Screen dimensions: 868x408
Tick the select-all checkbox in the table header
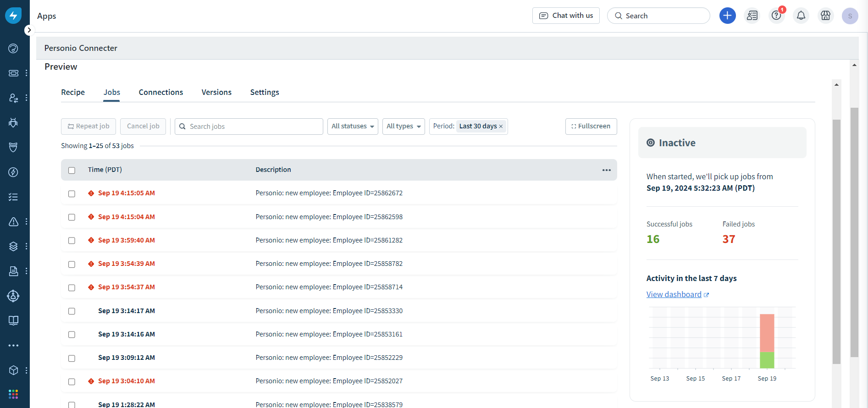72,171
